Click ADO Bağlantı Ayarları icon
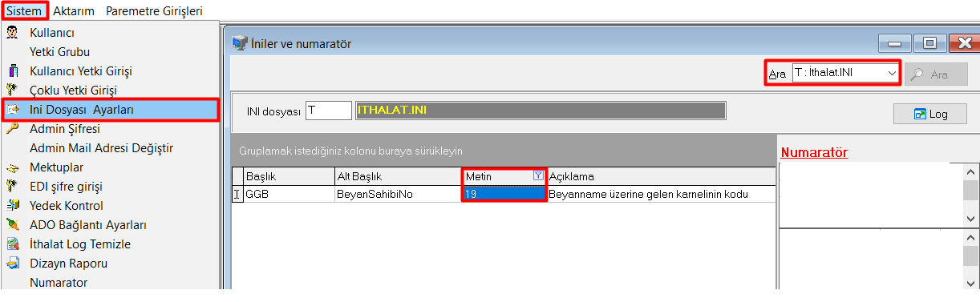Viewport: 980px width, 302px height. point(12,225)
